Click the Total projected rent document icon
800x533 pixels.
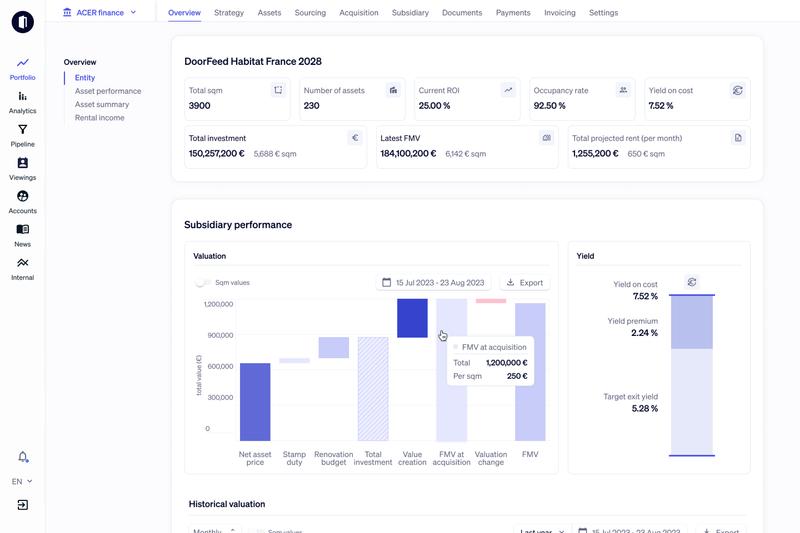738,138
